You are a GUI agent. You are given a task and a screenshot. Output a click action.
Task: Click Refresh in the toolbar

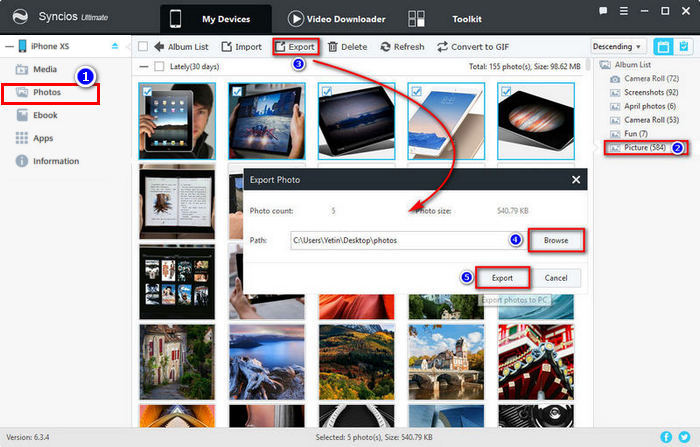(x=402, y=46)
